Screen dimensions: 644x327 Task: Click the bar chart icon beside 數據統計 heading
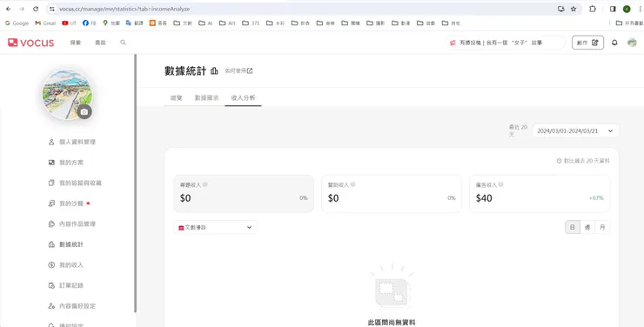click(x=214, y=71)
